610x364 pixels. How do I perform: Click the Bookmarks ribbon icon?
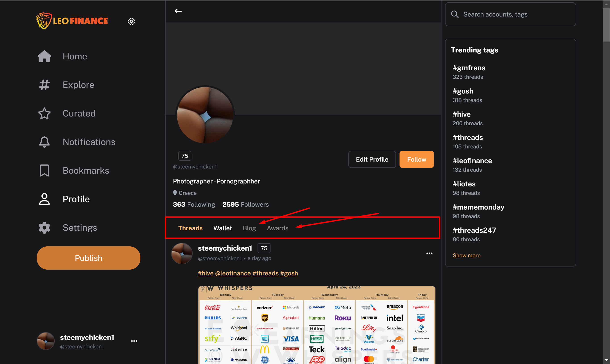click(44, 171)
